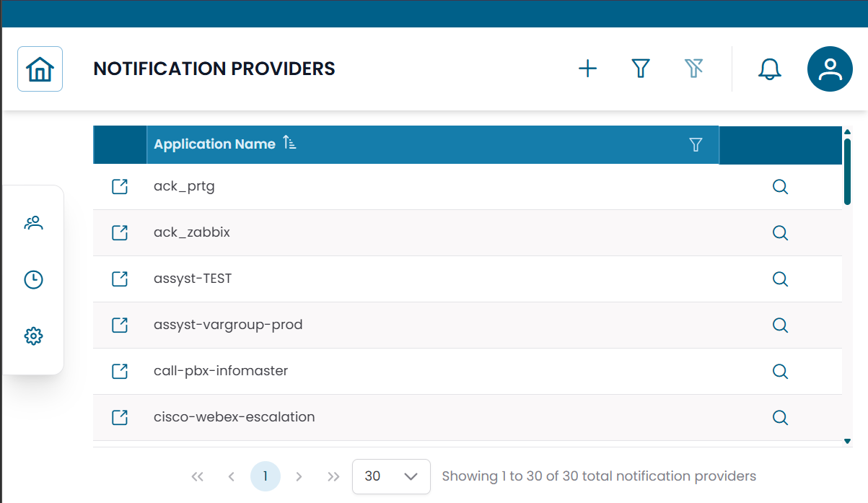This screenshot has width=868, height=503.
Task: Click the magnifier icon on the assyst-TEST row
Action: coord(780,279)
